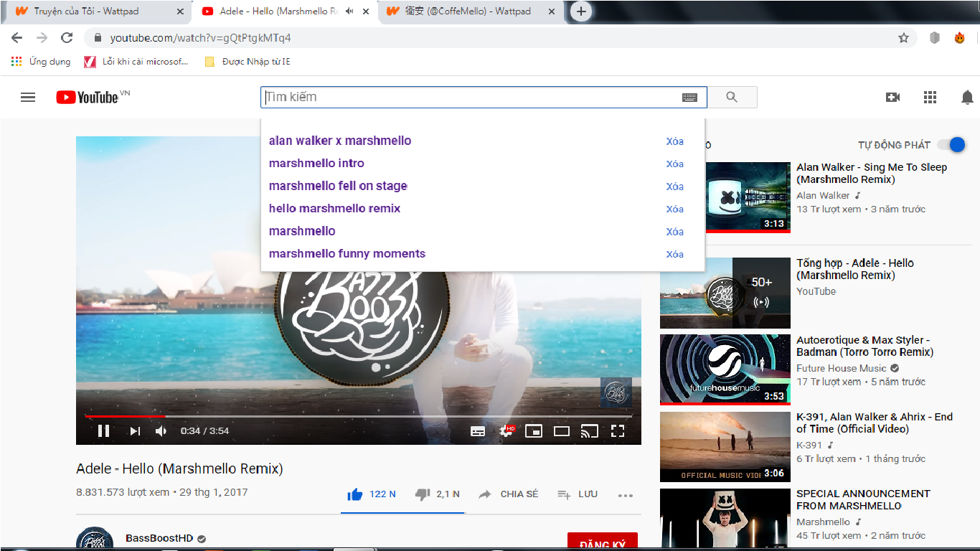Open a new browser tab
This screenshot has height=551, width=980.
tap(581, 11)
